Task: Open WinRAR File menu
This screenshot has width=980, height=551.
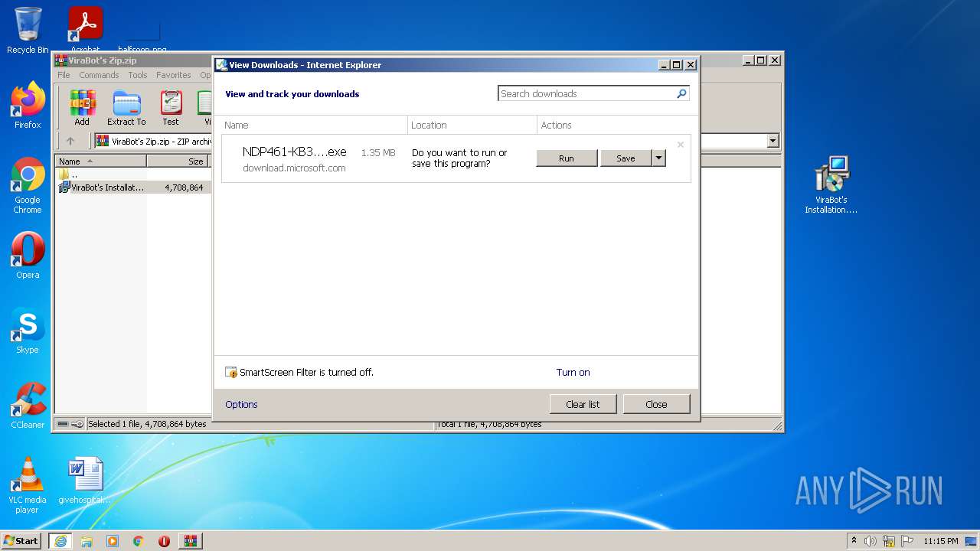Action: 64,75
